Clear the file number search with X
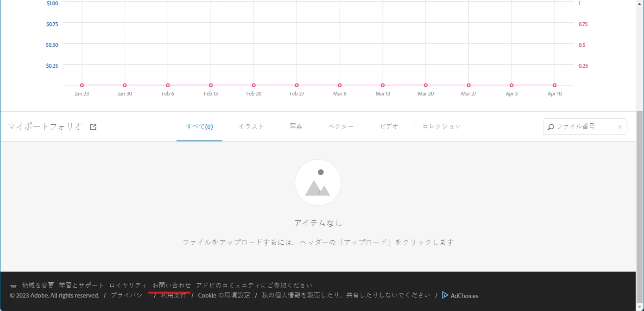644x311 pixels. tap(620, 127)
